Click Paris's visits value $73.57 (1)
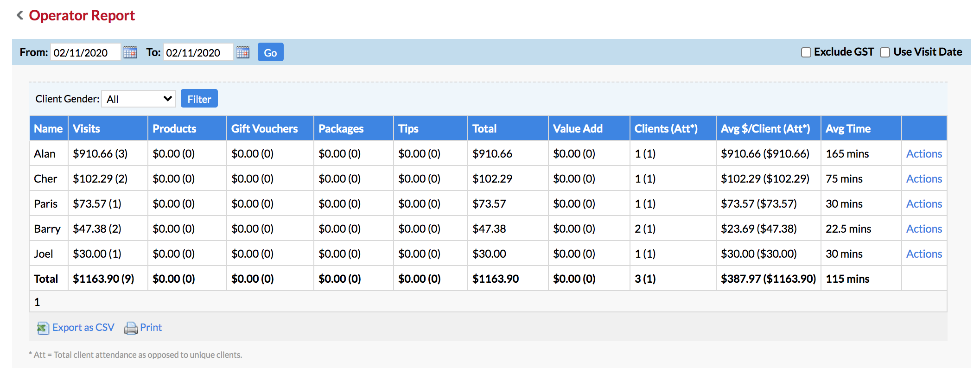This screenshot has width=980, height=368. (97, 204)
